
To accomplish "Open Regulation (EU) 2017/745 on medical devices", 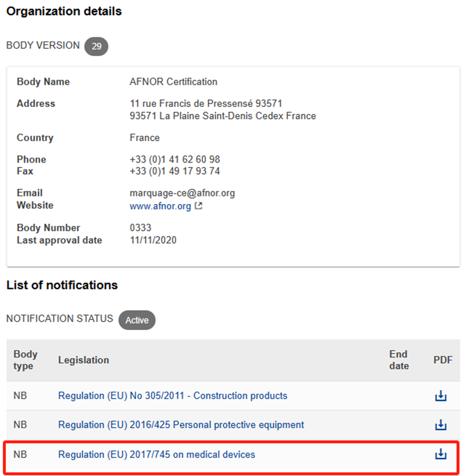I will click(x=156, y=454).
